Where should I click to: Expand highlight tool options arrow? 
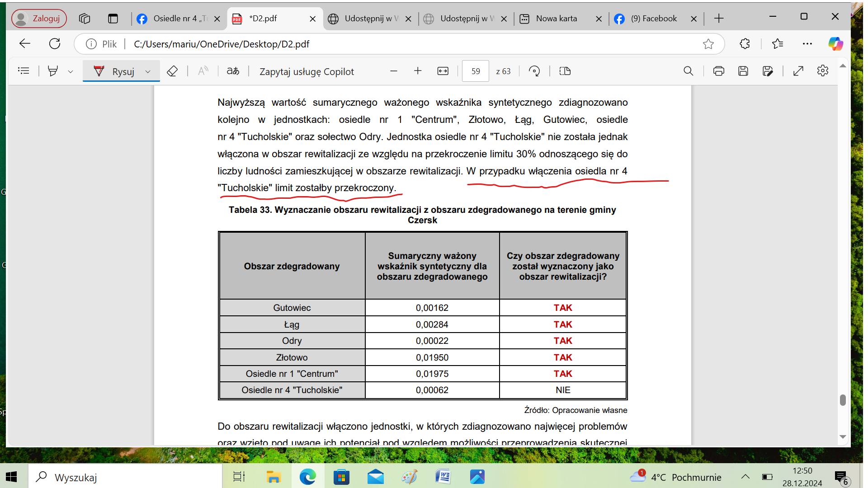tap(70, 71)
